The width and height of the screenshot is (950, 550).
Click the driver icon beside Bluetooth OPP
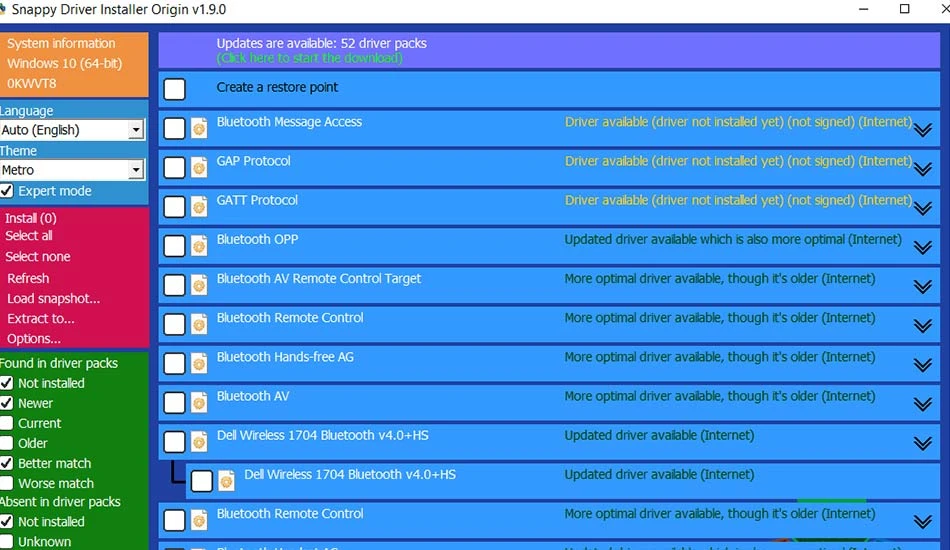[199, 247]
